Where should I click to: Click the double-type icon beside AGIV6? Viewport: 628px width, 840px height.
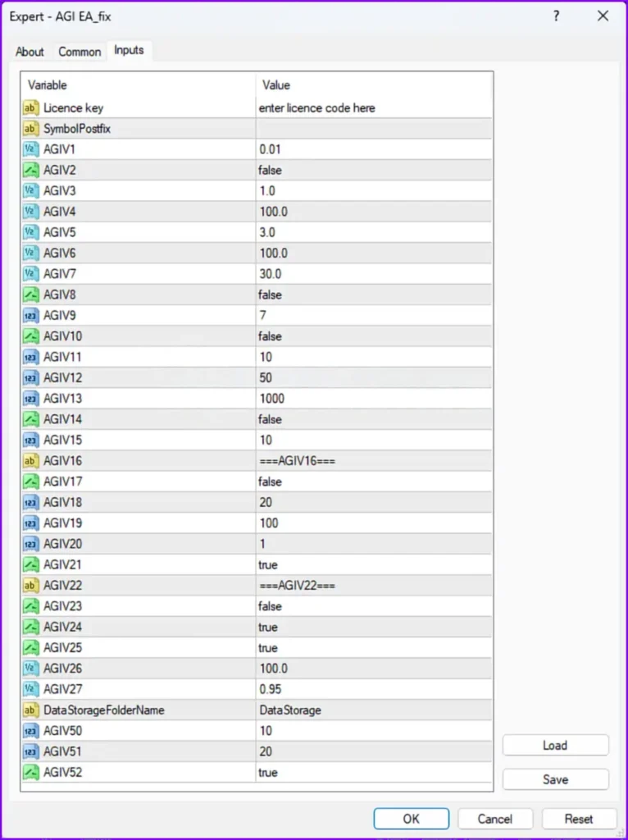(31, 253)
